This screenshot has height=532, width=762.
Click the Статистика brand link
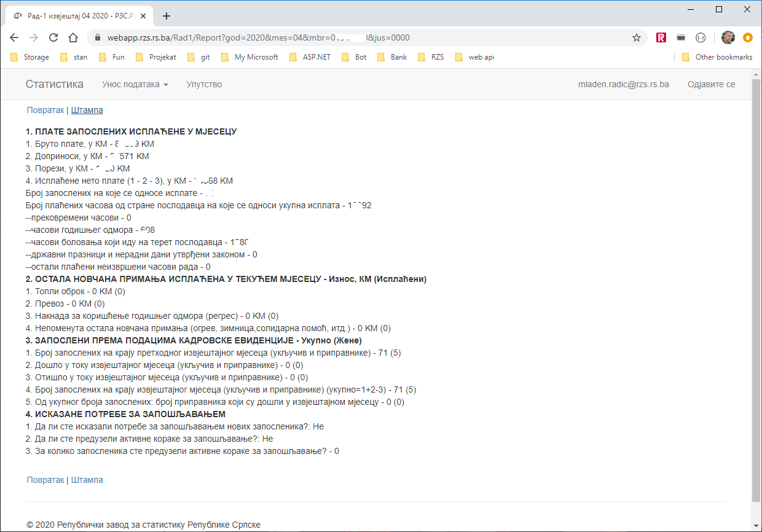54,84
